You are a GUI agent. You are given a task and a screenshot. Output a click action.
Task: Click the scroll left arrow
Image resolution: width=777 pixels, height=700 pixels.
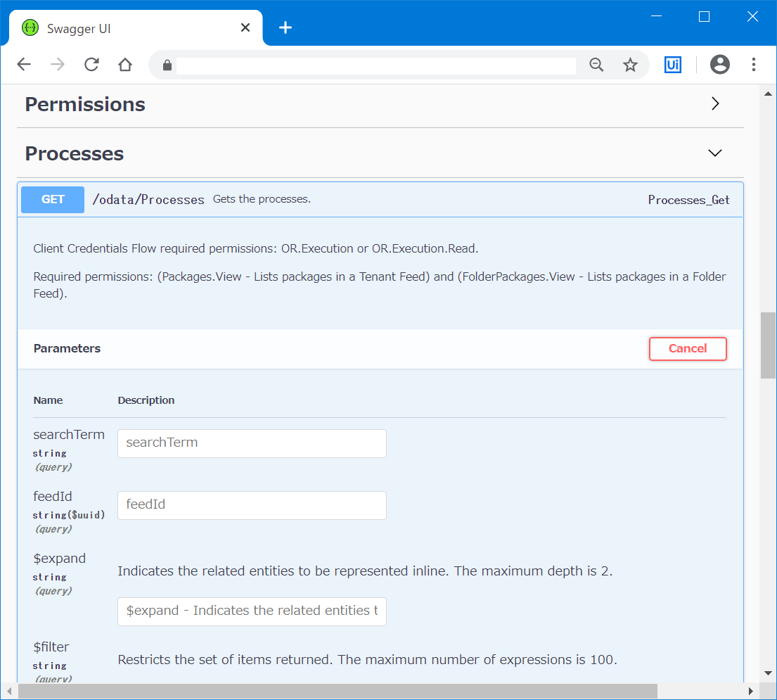[8, 691]
